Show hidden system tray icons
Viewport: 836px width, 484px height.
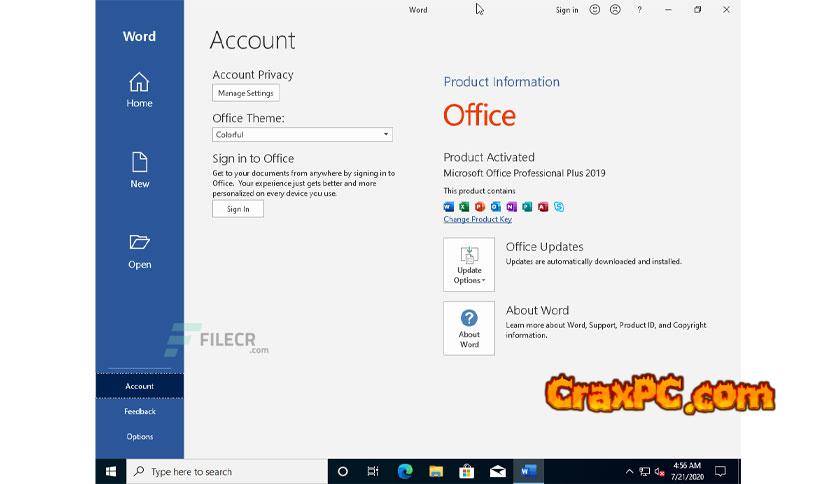click(x=630, y=471)
